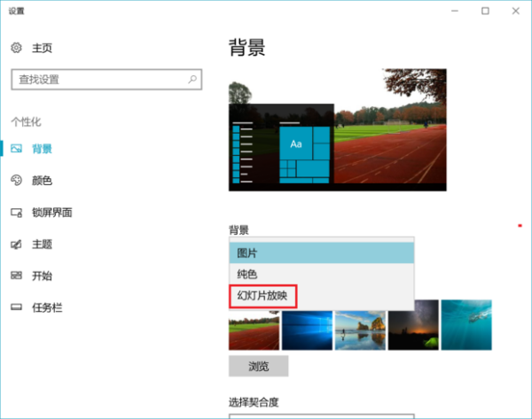
Task: Click the desktop background preview image
Action: pyautogui.click(x=338, y=130)
